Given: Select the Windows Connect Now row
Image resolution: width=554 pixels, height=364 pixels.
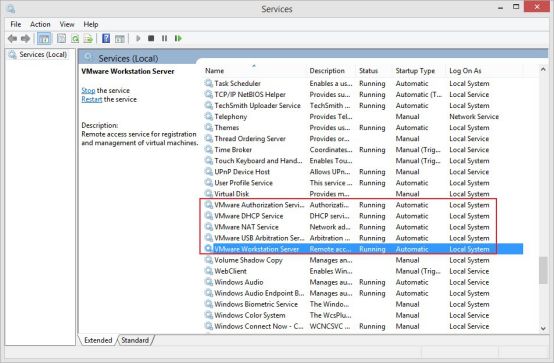Looking at the screenshot, I should click(x=363, y=326).
